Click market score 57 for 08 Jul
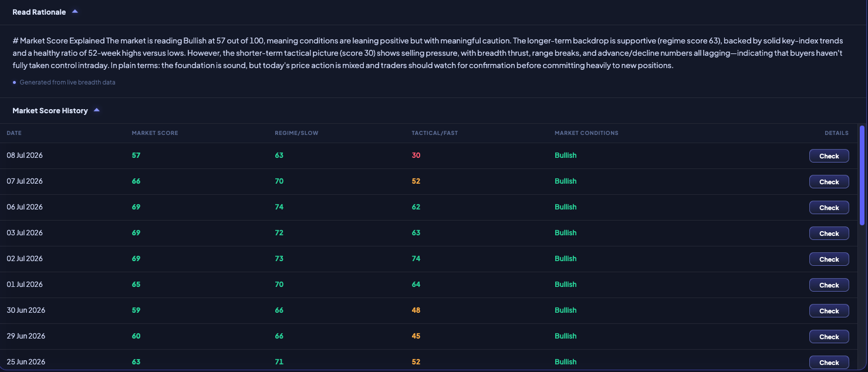Image resolution: width=868 pixels, height=372 pixels. [x=136, y=155]
